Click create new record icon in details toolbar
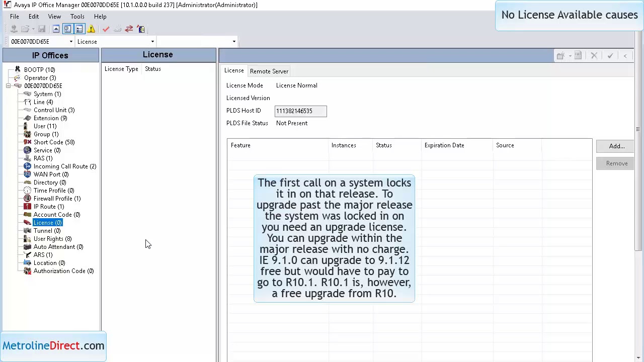Screen dimensions: 644x362 coord(560,56)
